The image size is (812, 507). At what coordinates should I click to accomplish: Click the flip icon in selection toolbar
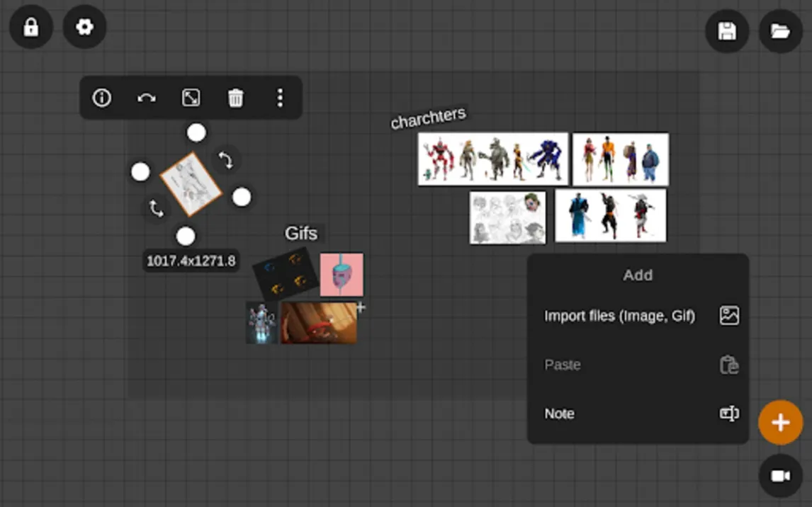[x=147, y=98]
